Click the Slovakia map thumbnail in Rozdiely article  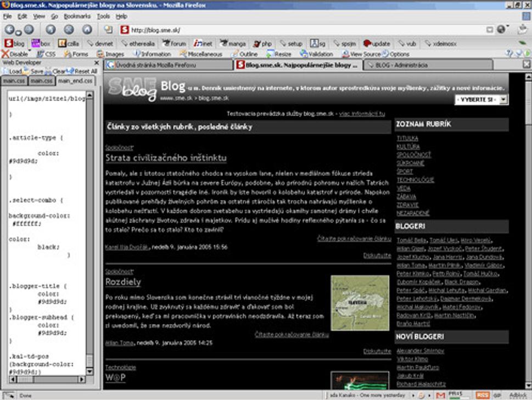click(x=360, y=303)
